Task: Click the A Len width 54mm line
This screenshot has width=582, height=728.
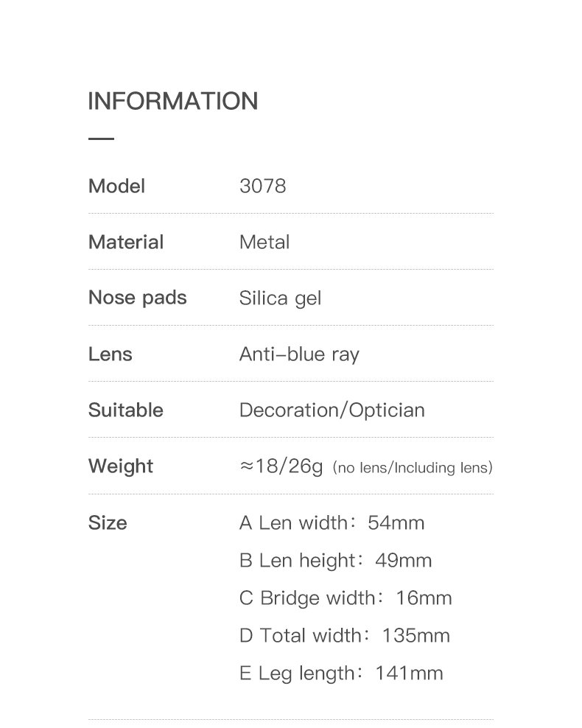Action: [332, 523]
